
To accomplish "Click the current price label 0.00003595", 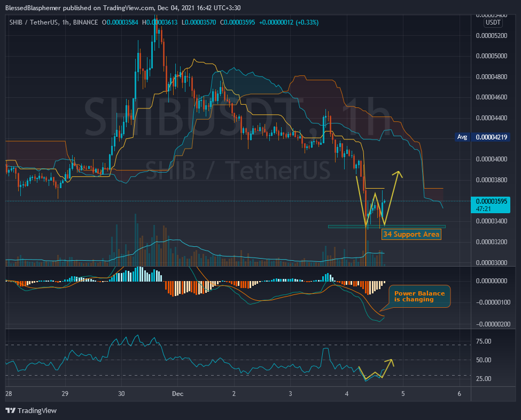I will point(492,201).
